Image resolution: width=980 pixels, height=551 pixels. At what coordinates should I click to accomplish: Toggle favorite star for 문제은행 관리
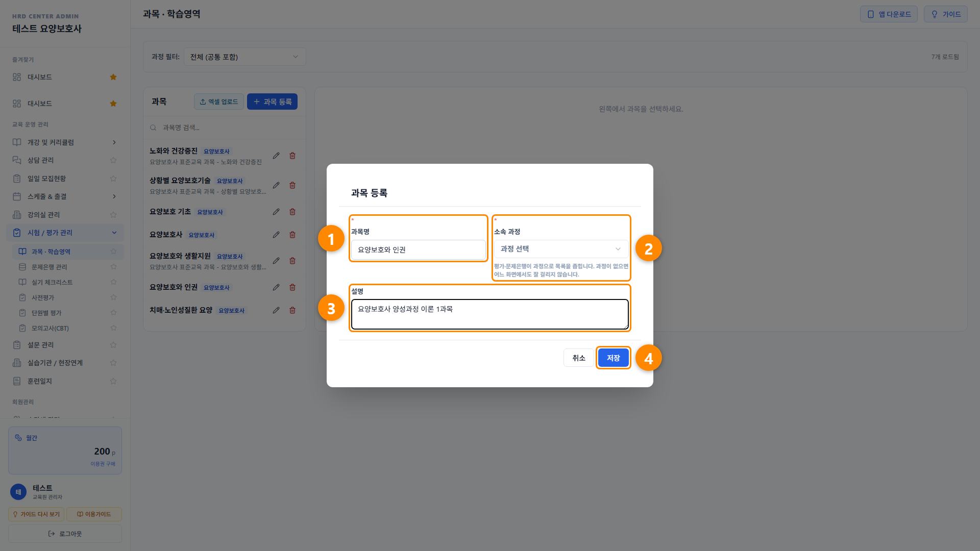(113, 267)
